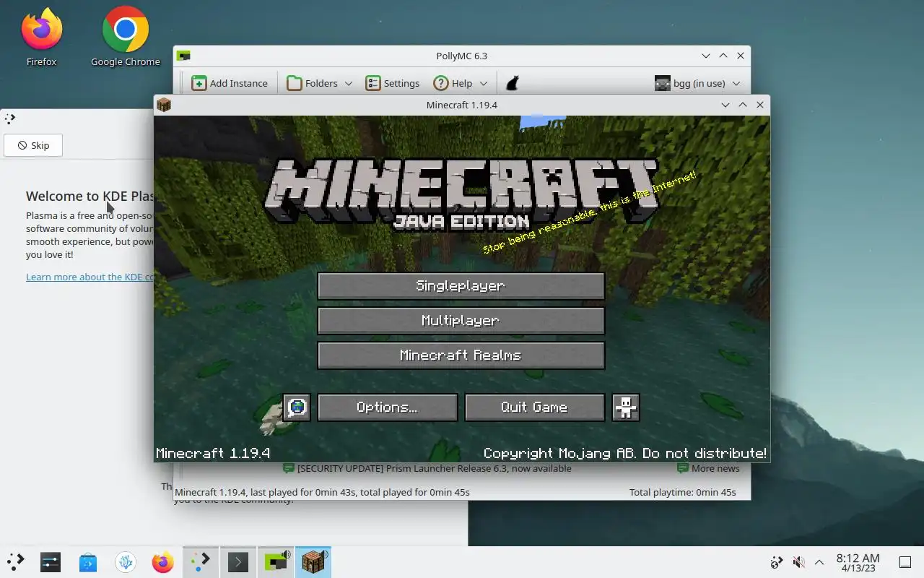Open the Firefox desktop shortcut icon
924x578 pixels.
point(41,38)
